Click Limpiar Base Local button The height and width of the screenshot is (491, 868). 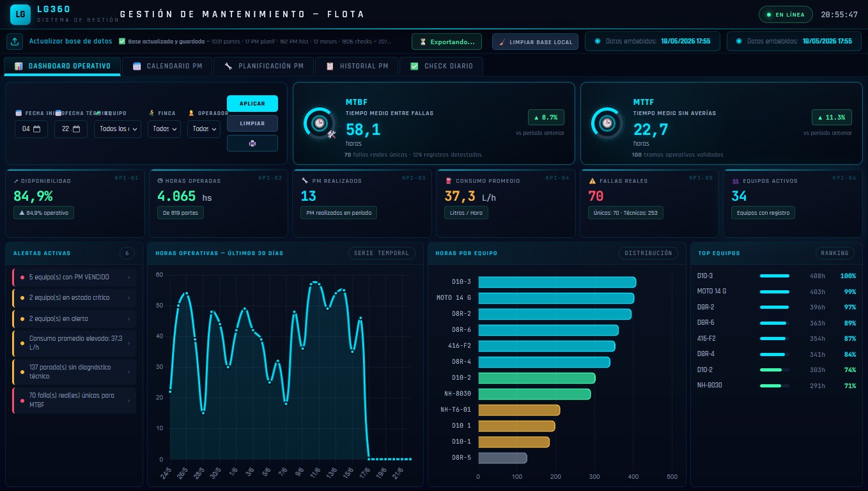(x=536, y=42)
